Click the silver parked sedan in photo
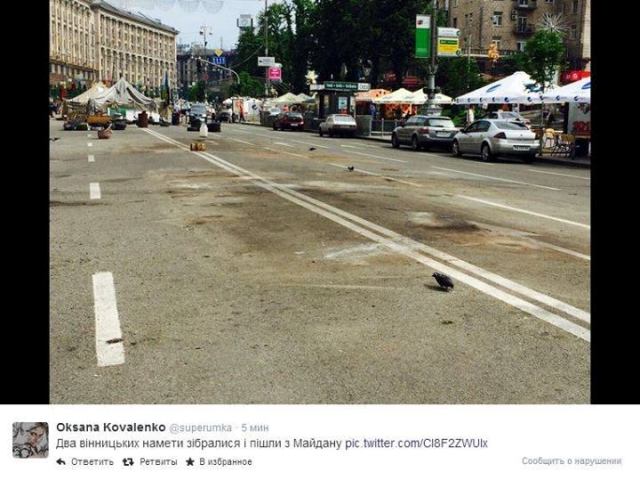Viewport: 640px width, 480px height. click(x=496, y=139)
